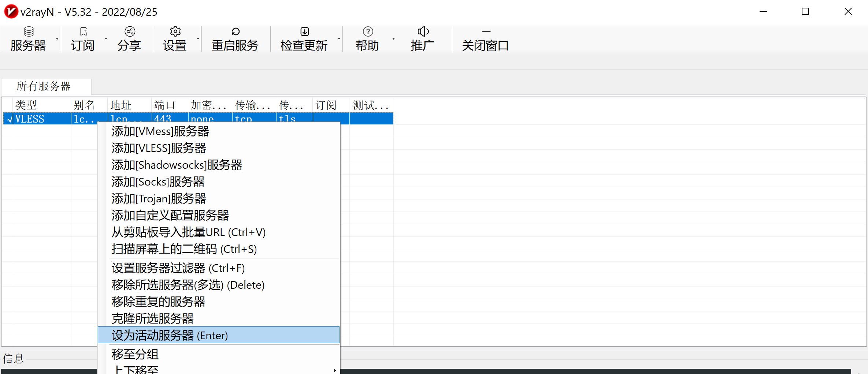Sort by 订阅 column header
868x374 pixels.
331,105
